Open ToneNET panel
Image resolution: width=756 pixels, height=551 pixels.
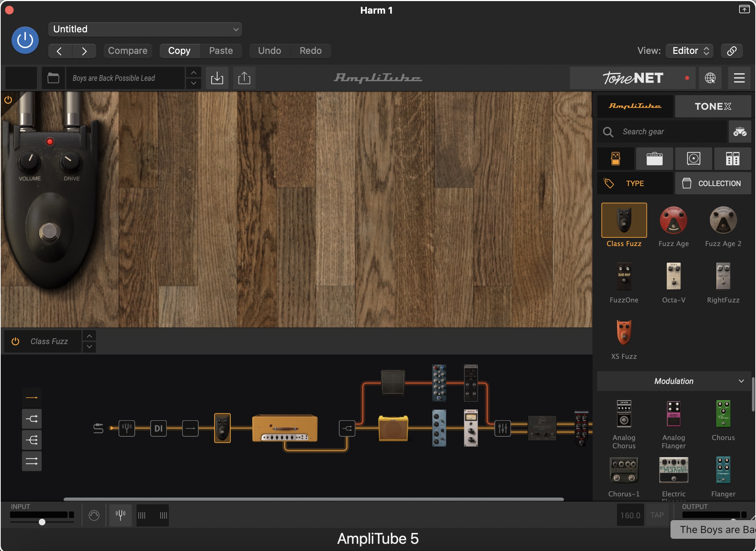633,78
